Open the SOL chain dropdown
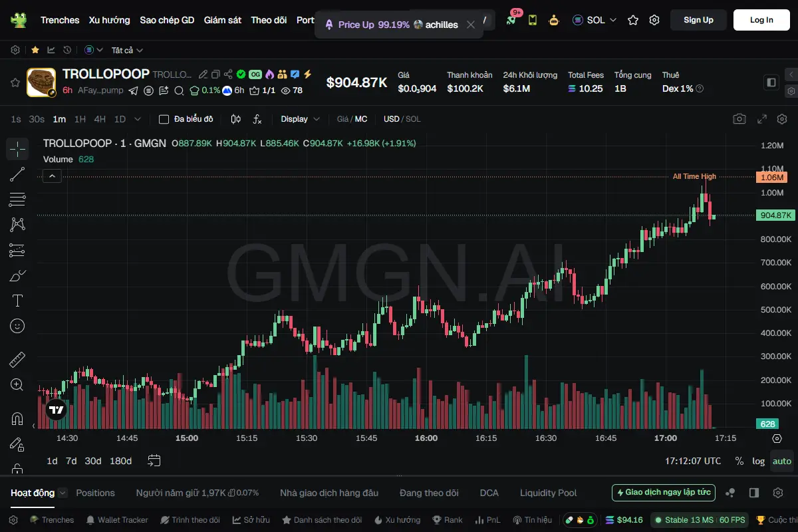Screen dimensions: 798x532 pyautogui.click(x=595, y=20)
